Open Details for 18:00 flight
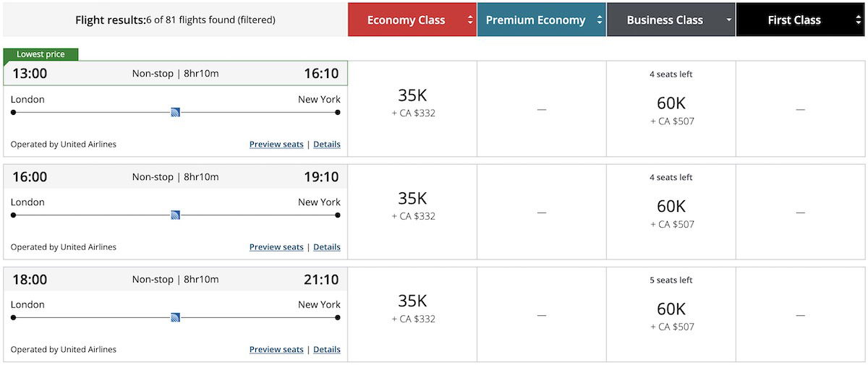This screenshot has height=365, width=868. click(x=327, y=350)
